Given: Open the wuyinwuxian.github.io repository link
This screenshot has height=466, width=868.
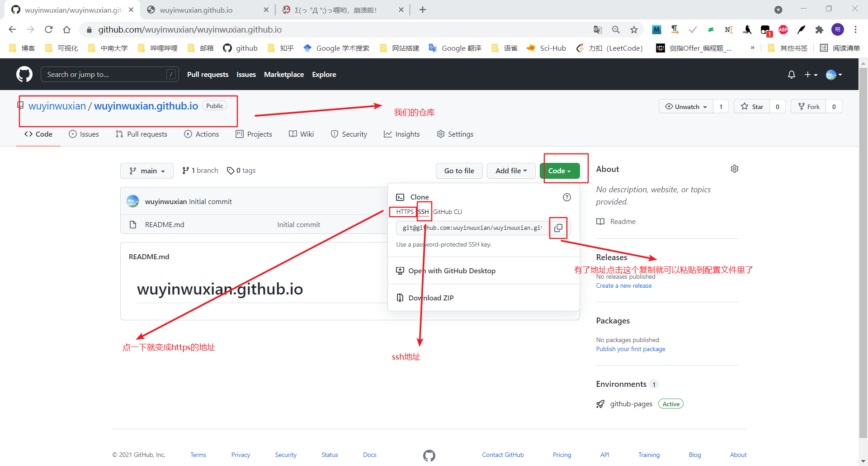Looking at the screenshot, I should coord(146,106).
